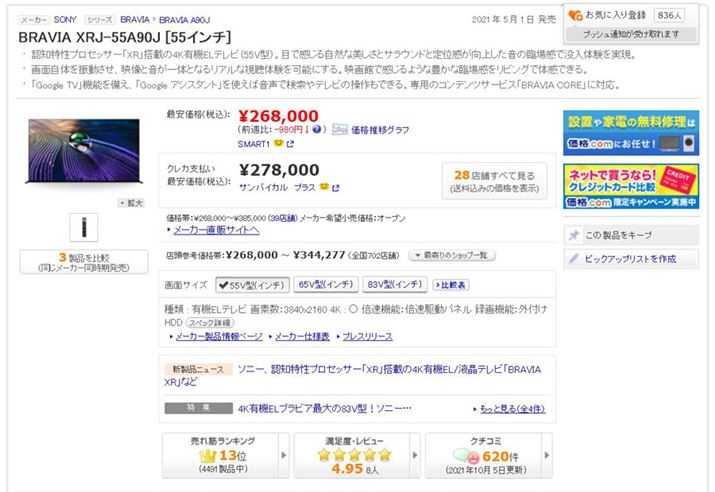Screen dimensions: 715x492
Task: Click the 拡大 enlarge image button
Action: point(131,203)
